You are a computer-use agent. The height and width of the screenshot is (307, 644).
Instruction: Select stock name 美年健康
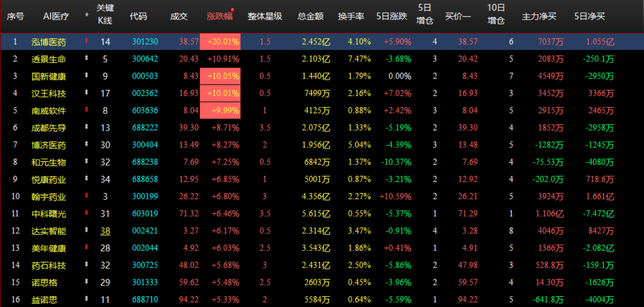click(x=48, y=248)
